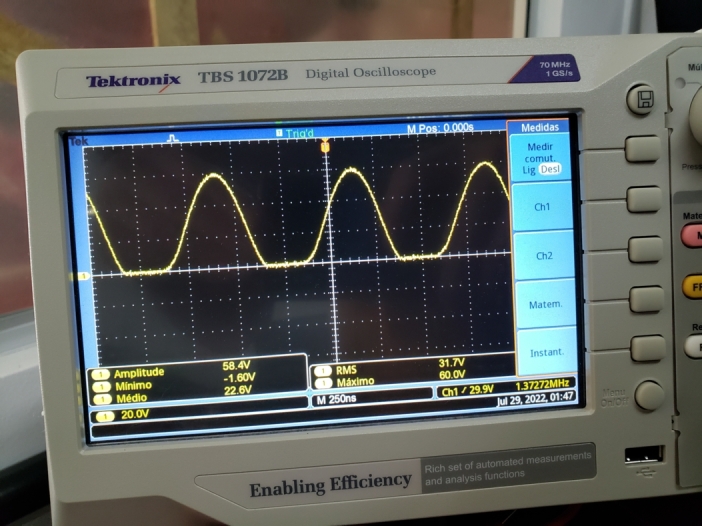Tap the USB port on front panel
The height and width of the screenshot is (526, 702).
644,454
